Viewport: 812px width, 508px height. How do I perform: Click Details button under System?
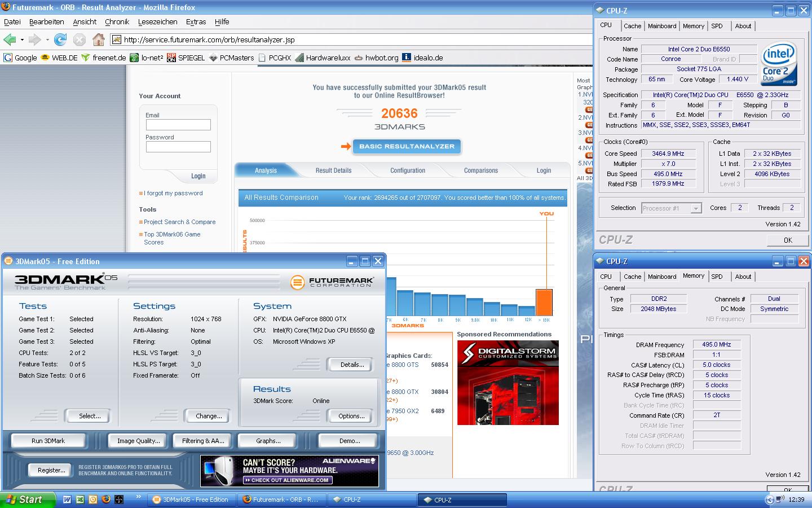[351, 365]
